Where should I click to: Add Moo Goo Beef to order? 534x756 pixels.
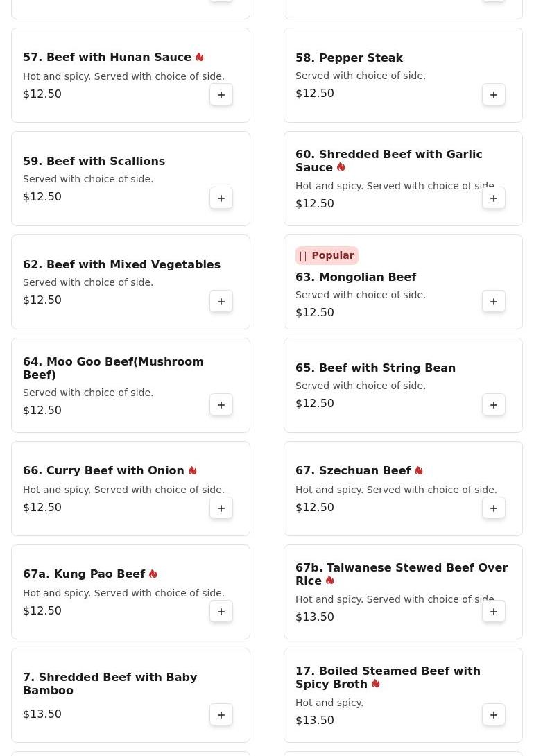point(221,405)
